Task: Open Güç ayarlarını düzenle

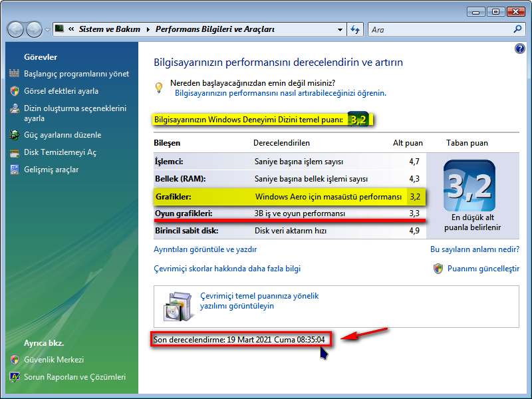Action: point(63,135)
